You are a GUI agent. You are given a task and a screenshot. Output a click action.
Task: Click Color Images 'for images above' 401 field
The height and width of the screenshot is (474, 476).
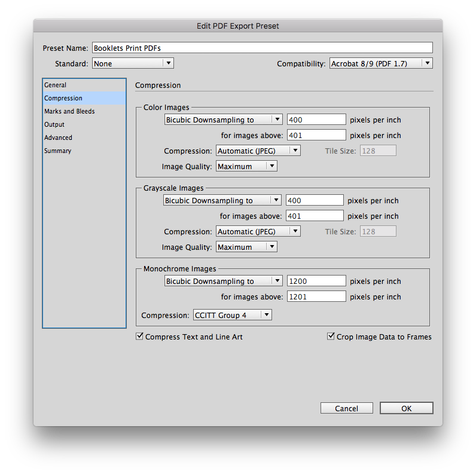click(x=316, y=135)
